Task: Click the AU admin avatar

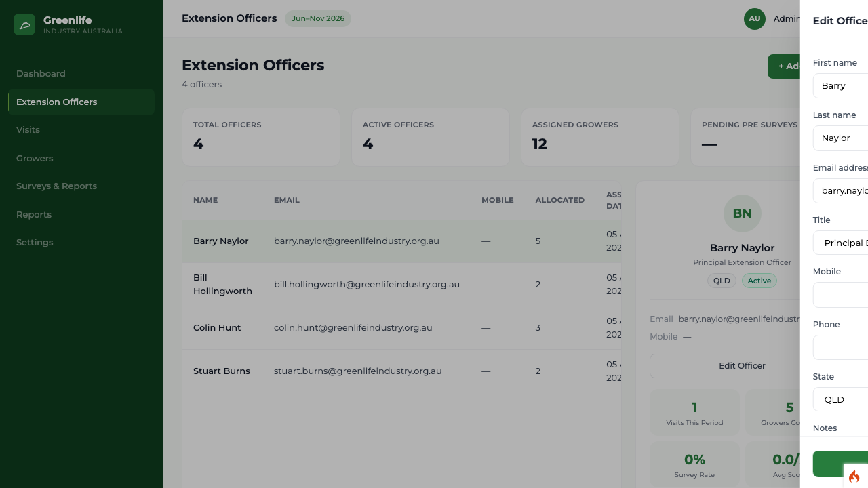Action: click(755, 19)
